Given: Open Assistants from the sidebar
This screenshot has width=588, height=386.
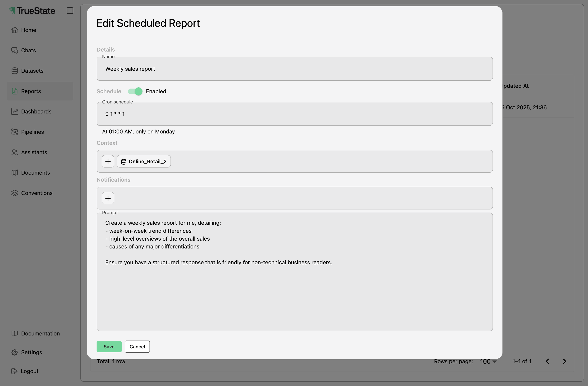Looking at the screenshot, I should tap(34, 152).
